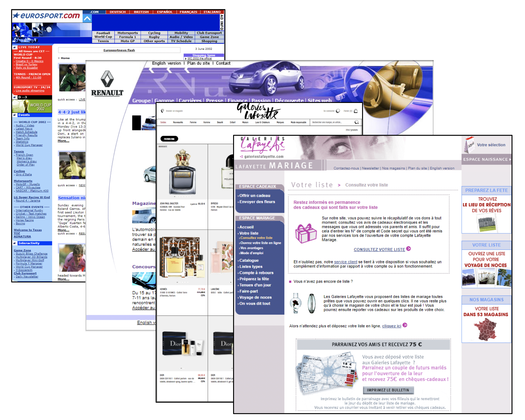Viewport: 525px width, 420px height.
Task: Select the FRANÇAIS tab on Eurosport
Action: click(x=188, y=12)
